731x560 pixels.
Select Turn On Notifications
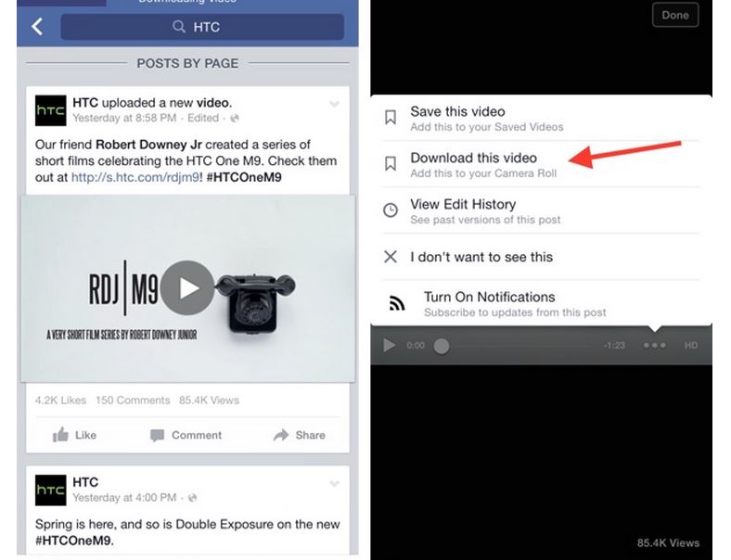pos(541,303)
